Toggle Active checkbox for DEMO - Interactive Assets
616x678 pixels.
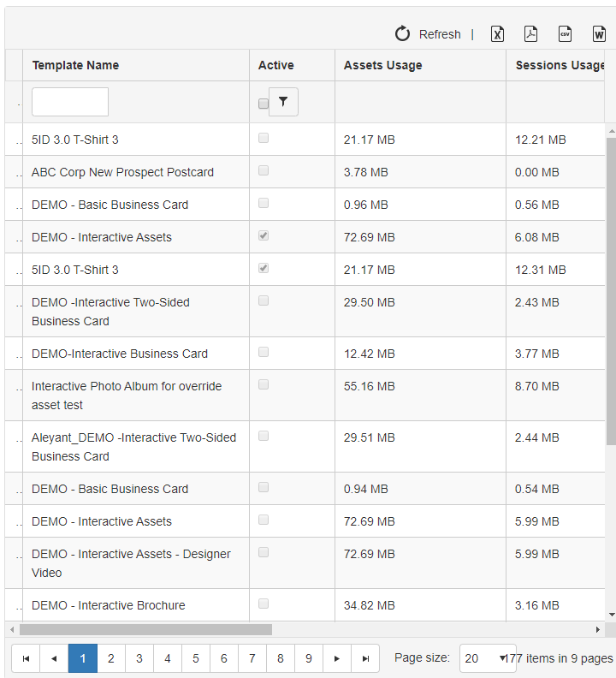tap(264, 235)
